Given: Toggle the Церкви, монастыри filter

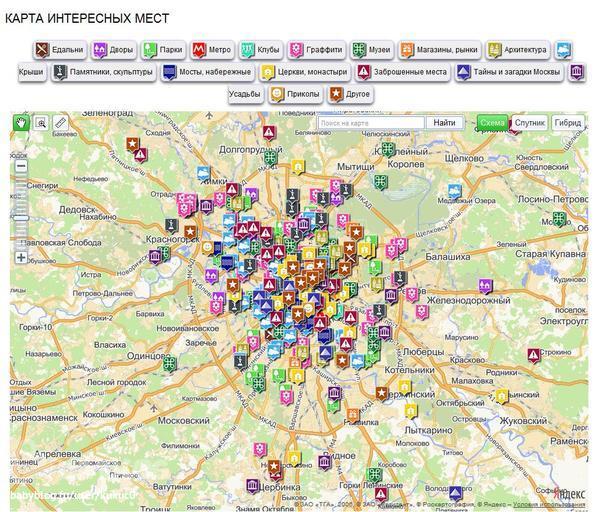Looking at the screenshot, I should pos(304,72).
